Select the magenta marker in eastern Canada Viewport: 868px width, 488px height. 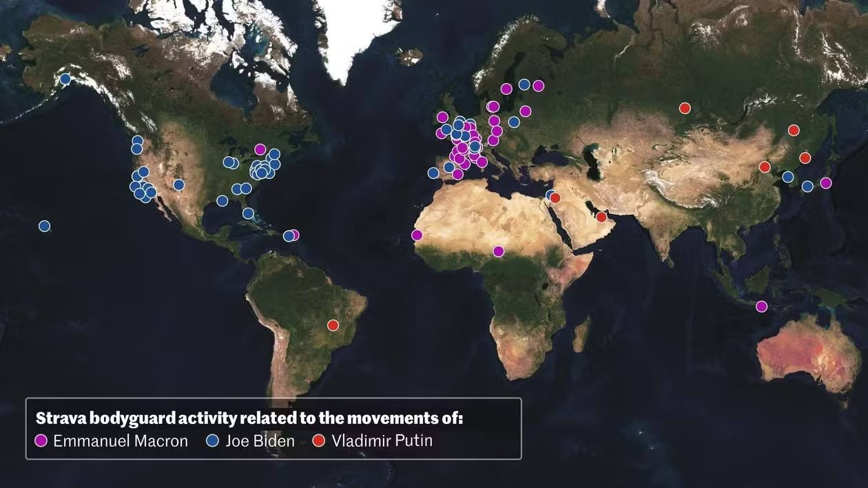260,149
